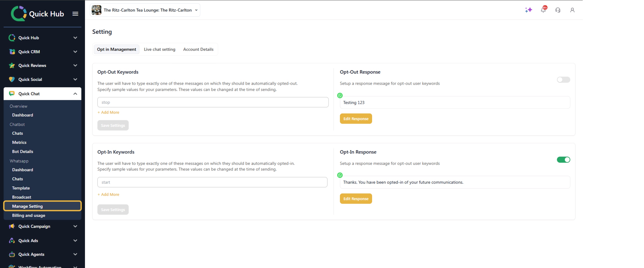Screen dimensions: 644x268
Task: Expand the Quick CRM sidebar section
Action: tap(75, 52)
